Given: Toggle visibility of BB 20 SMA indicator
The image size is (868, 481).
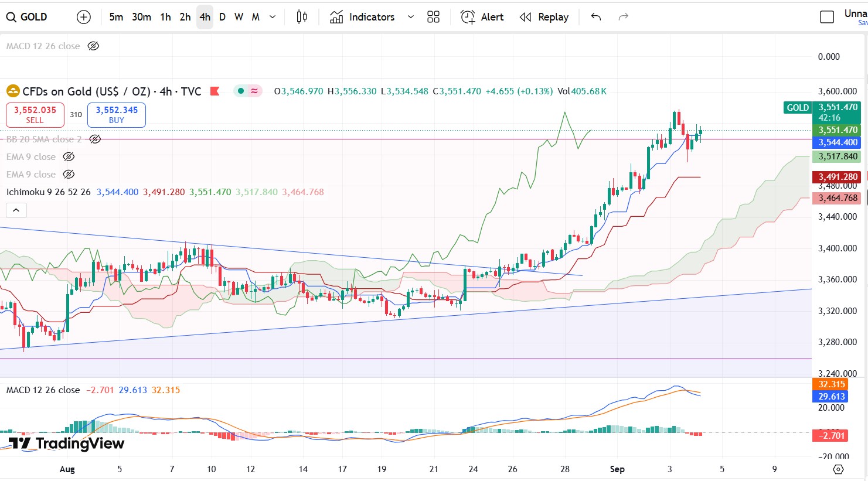Looking at the screenshot, I should point(95,139).
